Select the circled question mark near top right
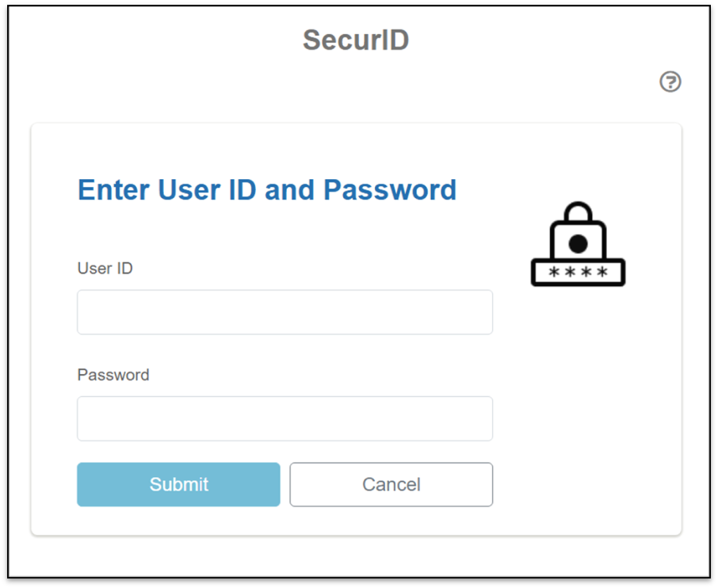This screenshot has width=718, height=588. coord(670,82)
